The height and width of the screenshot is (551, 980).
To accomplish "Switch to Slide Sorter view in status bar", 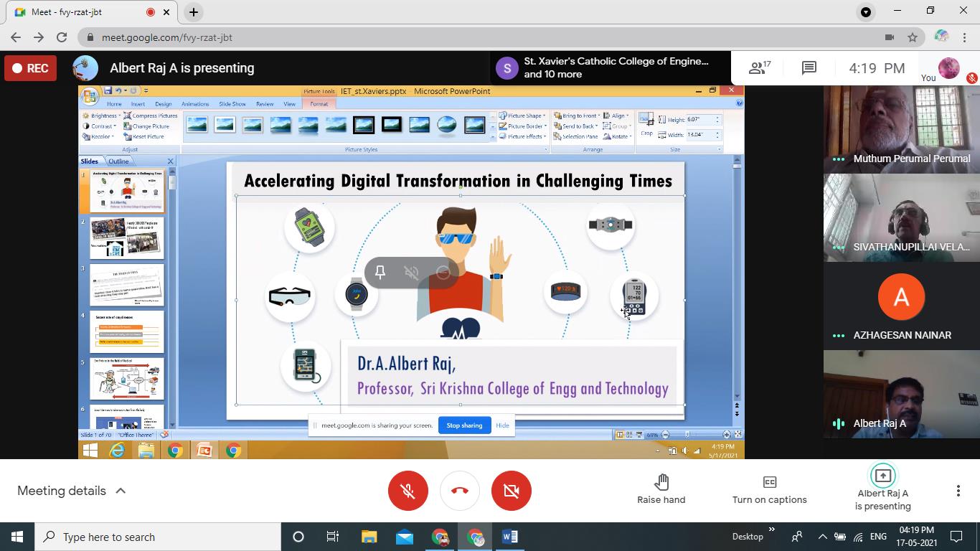I will 628,434.
